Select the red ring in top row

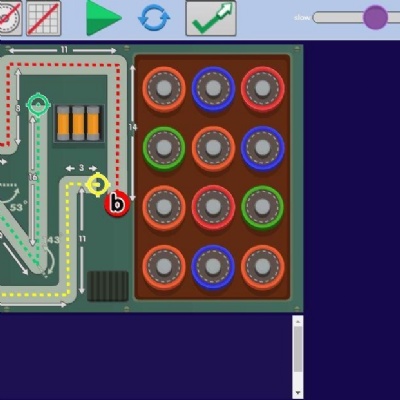click(x=263, y=89)
